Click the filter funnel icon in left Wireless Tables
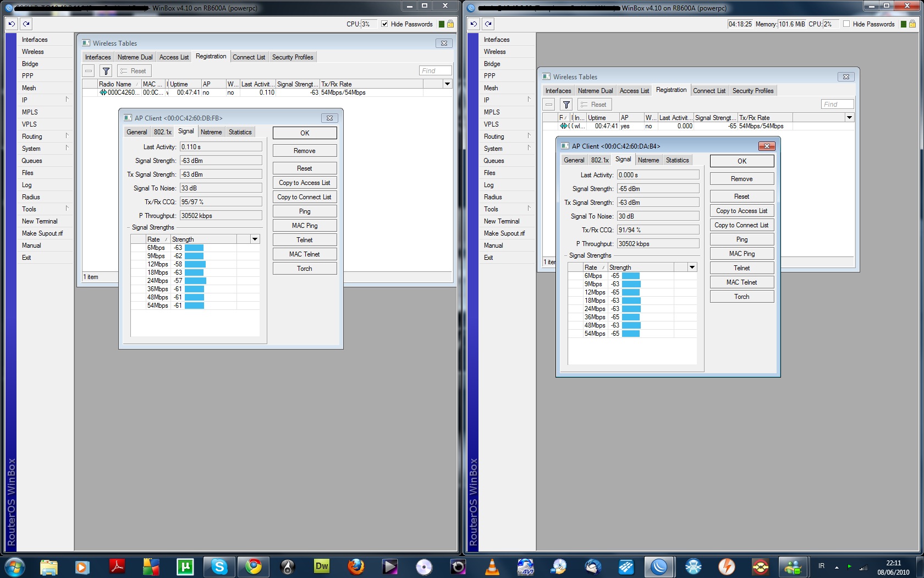The image size is (924, 578). click(106, 71)
